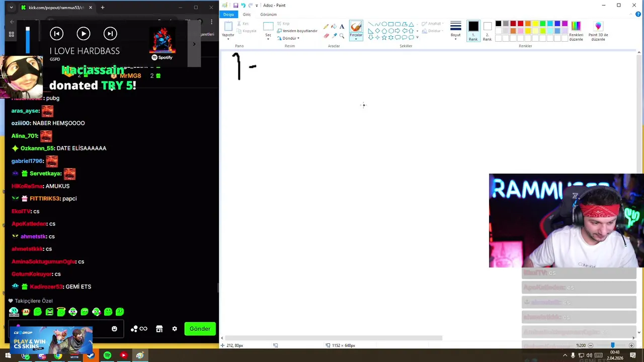The width and height of the screenshot is (644, 362).
Task: Switch to the Görünüm ribbon tab
Action: (x=268, y=14)
